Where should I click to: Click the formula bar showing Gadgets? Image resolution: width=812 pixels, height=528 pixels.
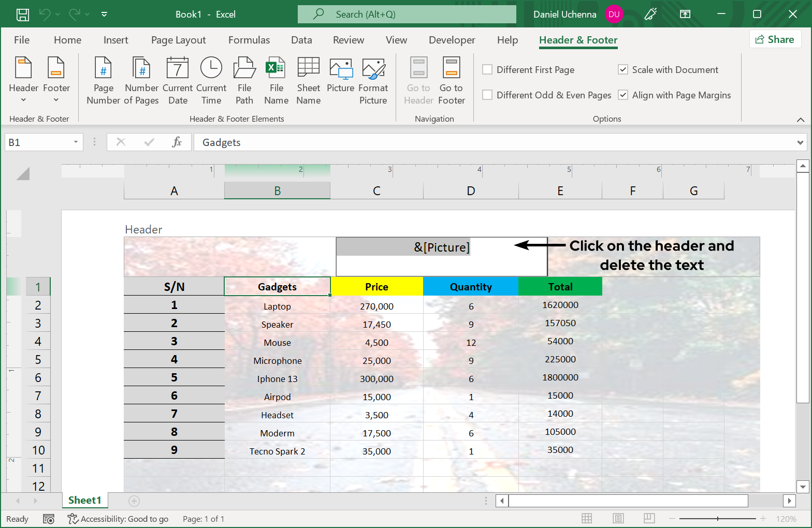point(492,142)
